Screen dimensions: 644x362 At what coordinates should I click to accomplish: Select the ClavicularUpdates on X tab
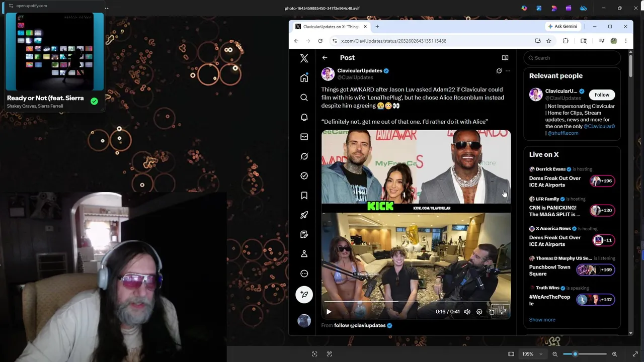tap(331, 27)
